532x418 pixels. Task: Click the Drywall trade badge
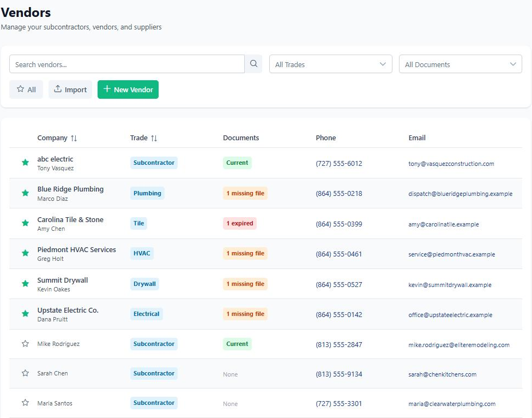point(144,284)
